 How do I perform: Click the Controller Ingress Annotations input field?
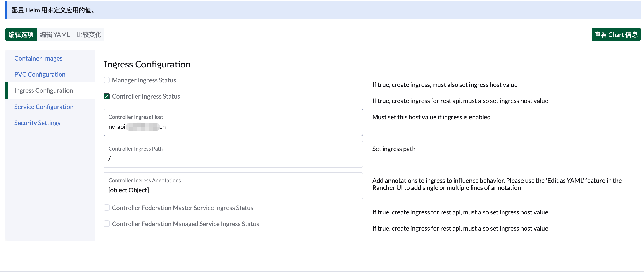233,190
